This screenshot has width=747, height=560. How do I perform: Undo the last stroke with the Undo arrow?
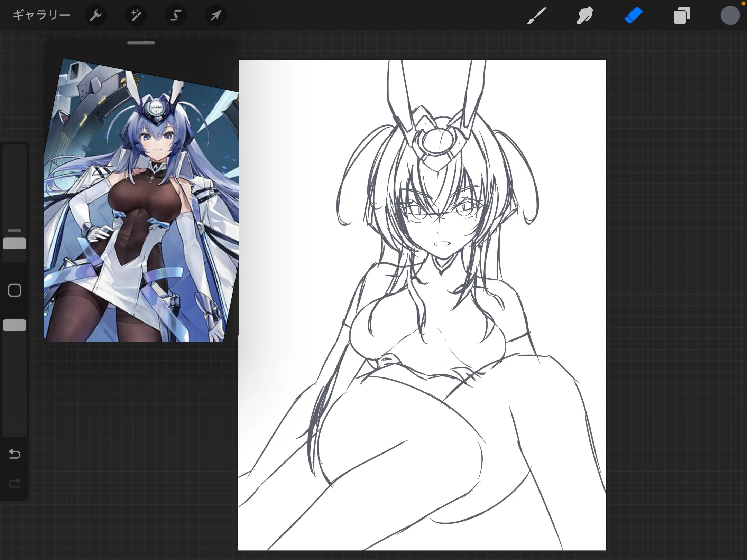[15, 454]
